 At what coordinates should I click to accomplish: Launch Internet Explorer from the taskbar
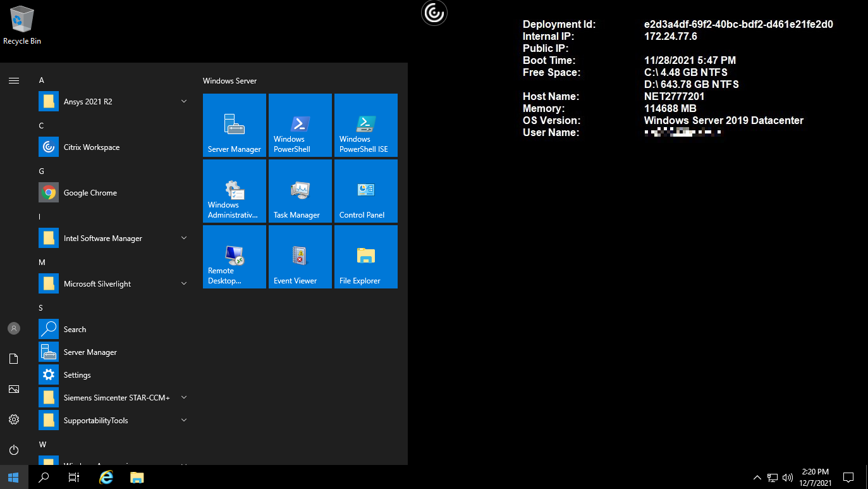(x=106, y=477)
